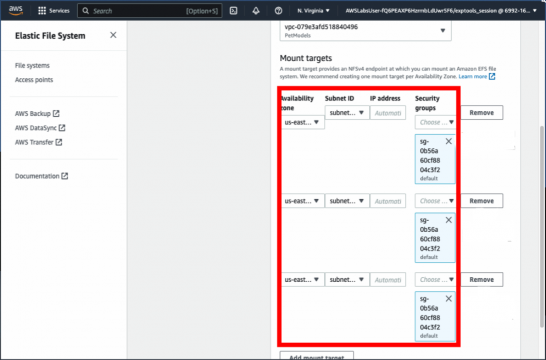Select the Mount targets heading text
Image resolution: width=546 pixels, height=360 pixels.
306,58
